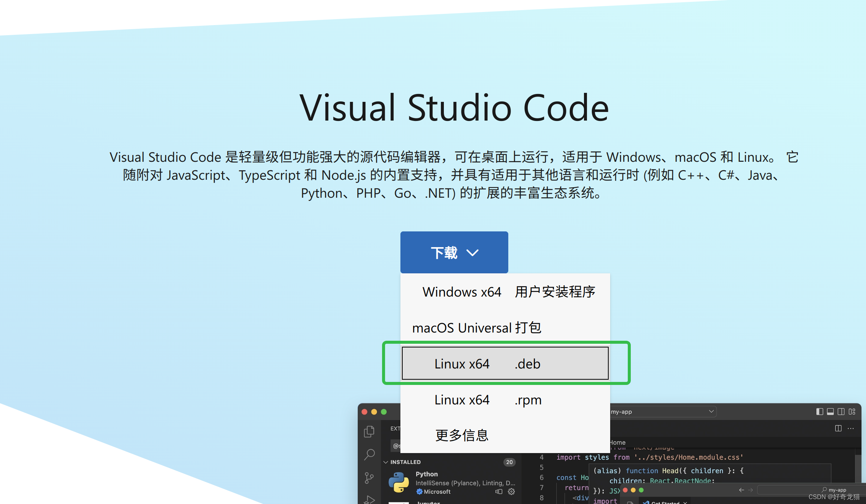Split the editor with split icon
This screenshot has width=866, height=504.
point(838,428)
